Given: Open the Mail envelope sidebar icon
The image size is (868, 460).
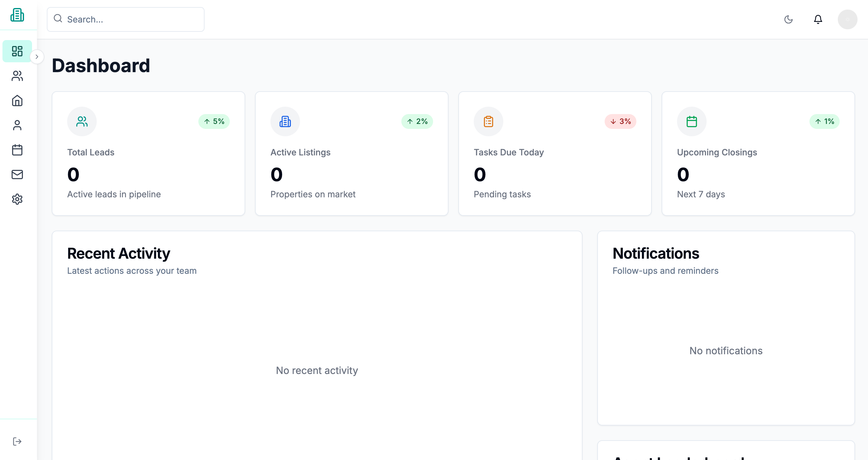Looking at the screenshot, I should 17,175.
